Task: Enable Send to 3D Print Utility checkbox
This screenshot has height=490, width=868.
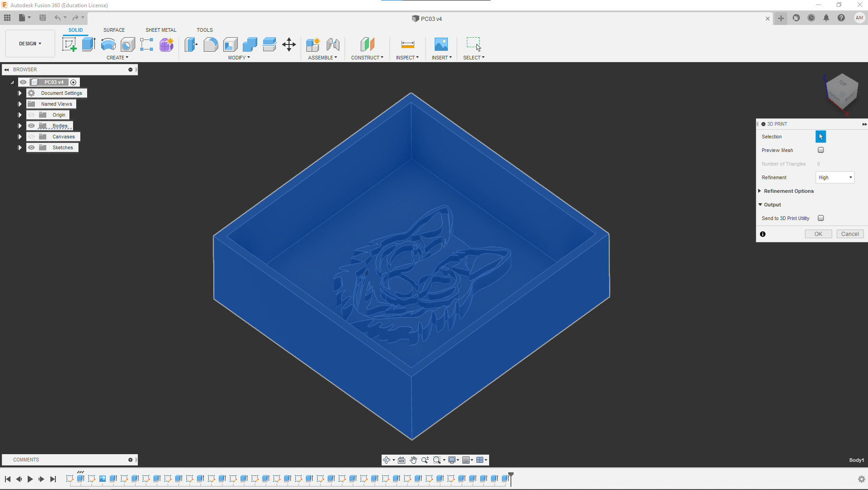Action: click(x=821, y=218)
